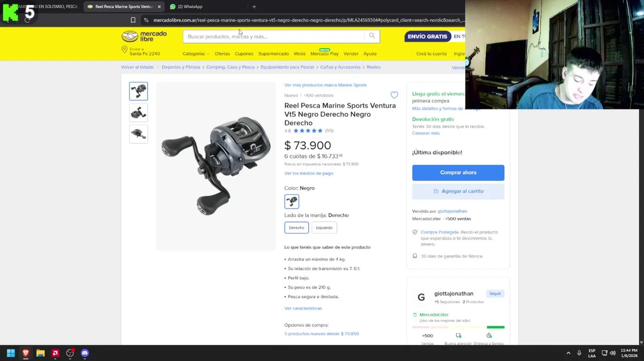The image size is (644, 361).
Task: Open 5 productos nuevos desde link
Action: [322, 333]
